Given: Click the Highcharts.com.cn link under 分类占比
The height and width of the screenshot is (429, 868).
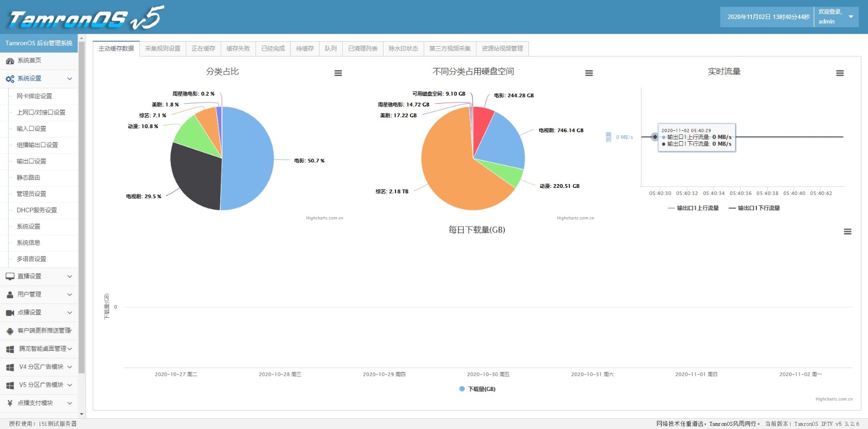Looking at the screenshot, I should click(324, 218).
